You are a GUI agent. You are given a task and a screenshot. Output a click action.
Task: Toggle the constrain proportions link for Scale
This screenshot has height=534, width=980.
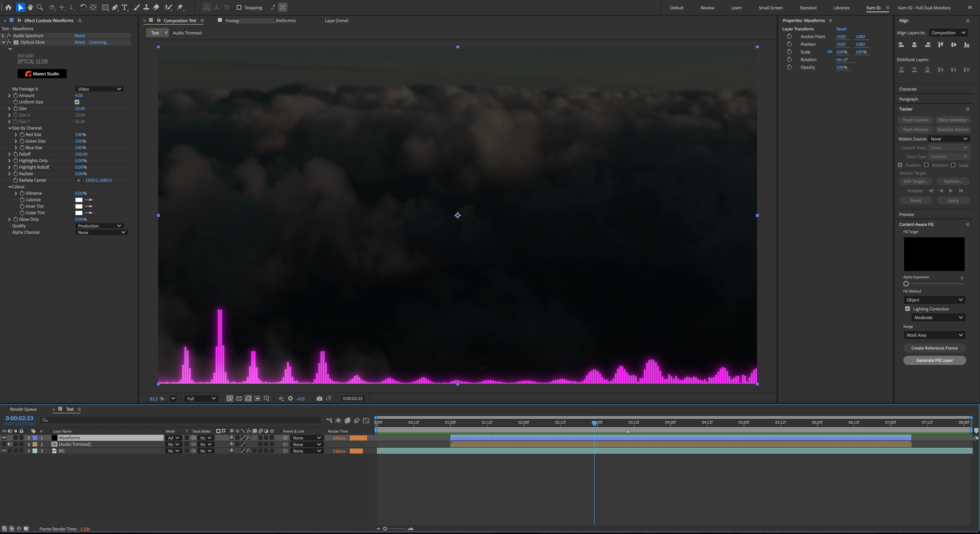830,52
